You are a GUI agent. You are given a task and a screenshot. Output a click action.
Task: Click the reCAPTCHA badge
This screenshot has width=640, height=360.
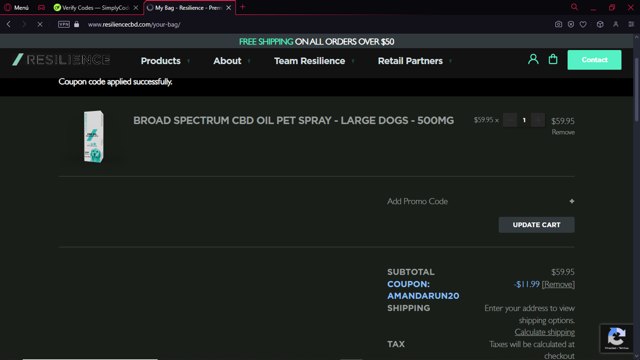[x=617, y=338]
